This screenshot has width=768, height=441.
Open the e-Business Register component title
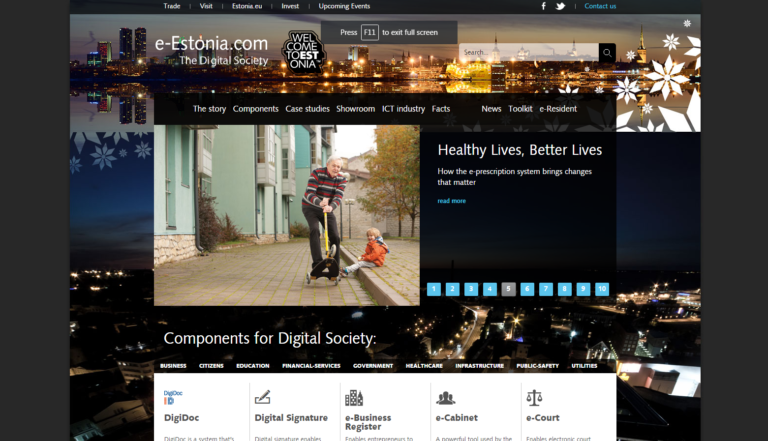[368, 422]
